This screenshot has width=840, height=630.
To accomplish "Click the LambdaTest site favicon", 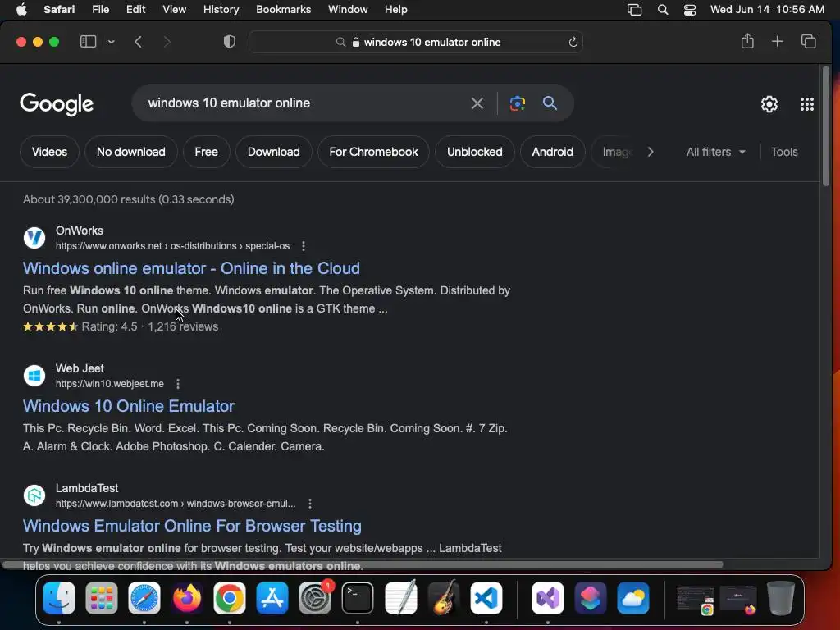I will [x=34, y=495].
